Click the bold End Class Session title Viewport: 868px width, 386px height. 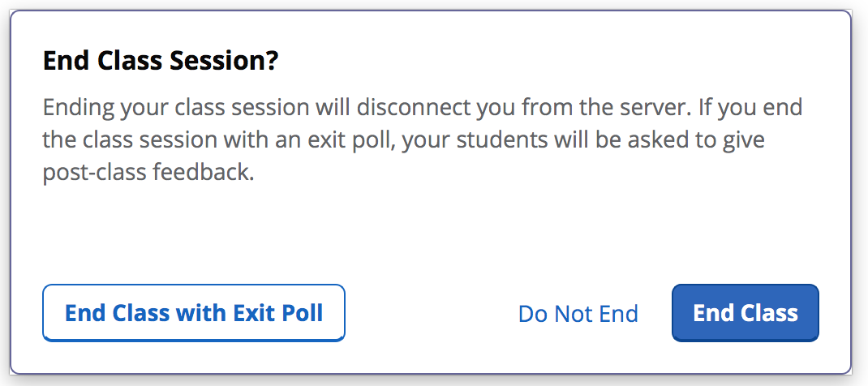click(161, 62)
